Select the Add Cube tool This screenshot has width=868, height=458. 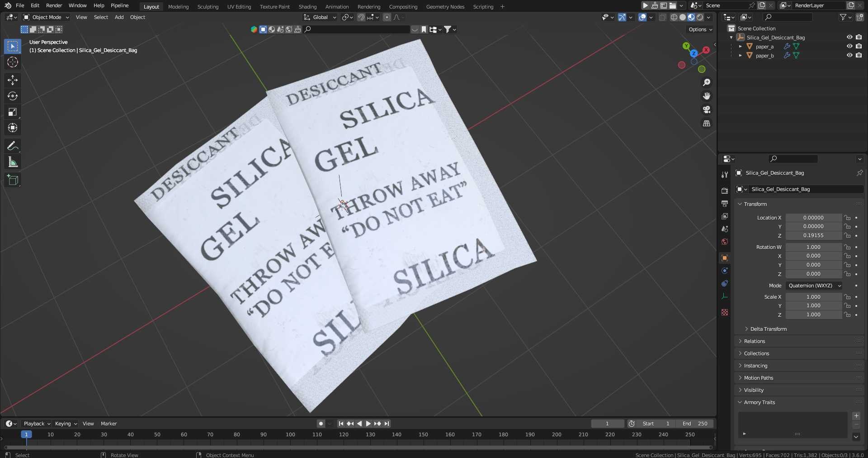coord(13,180)
